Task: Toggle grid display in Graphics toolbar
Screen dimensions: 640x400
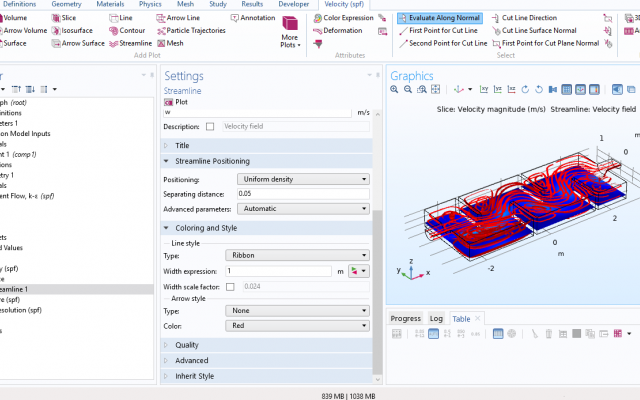Action: pyautogui.click(x=567, y=89)
